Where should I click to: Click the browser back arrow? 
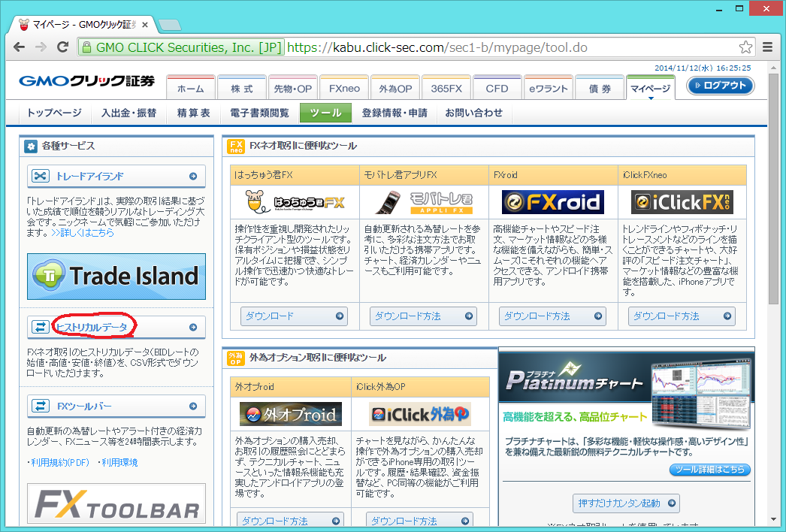(20, 47)
